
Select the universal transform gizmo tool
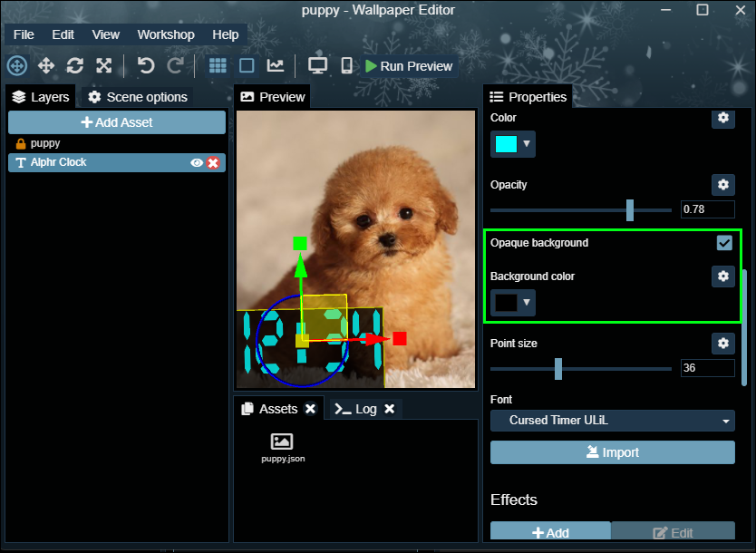[x=17, y=65]
